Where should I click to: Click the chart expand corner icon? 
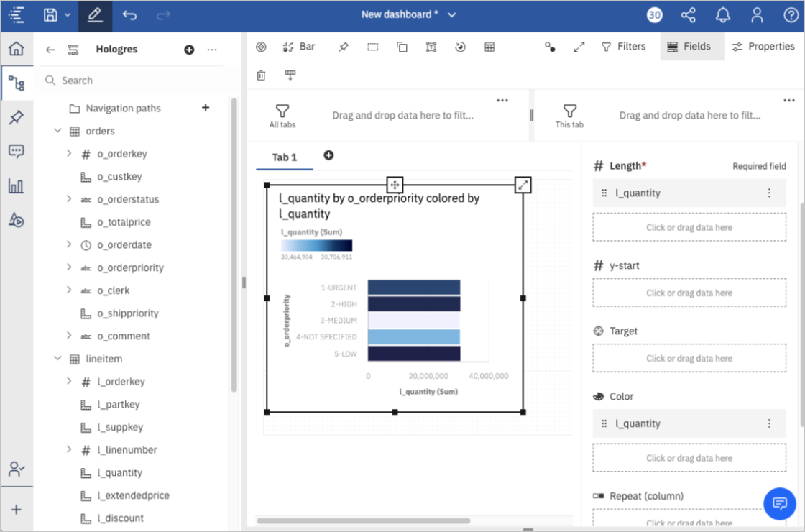point(523,185)
